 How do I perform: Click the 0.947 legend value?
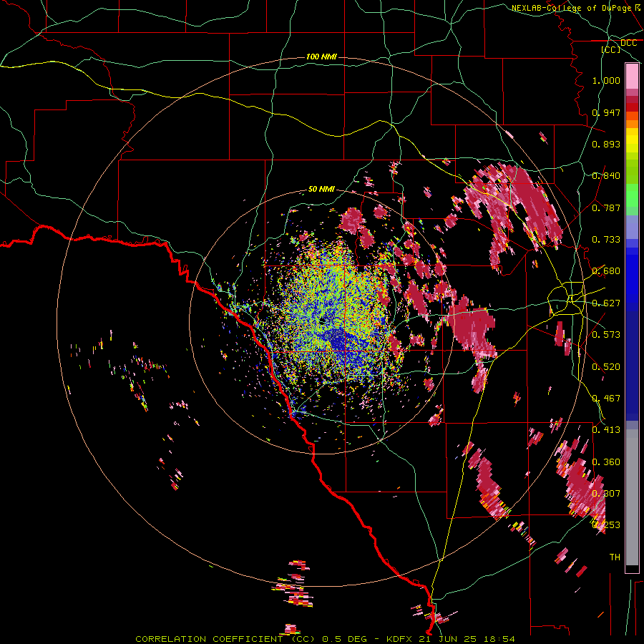606,112
